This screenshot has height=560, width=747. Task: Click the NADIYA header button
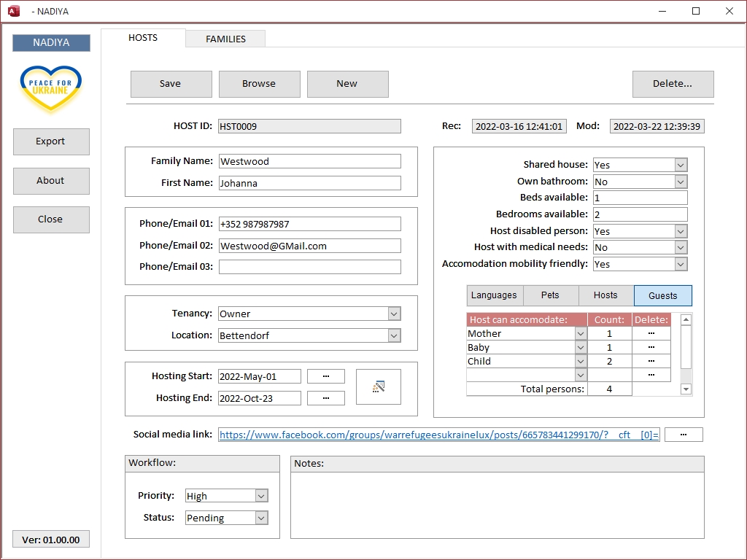(x=51, y=42)
